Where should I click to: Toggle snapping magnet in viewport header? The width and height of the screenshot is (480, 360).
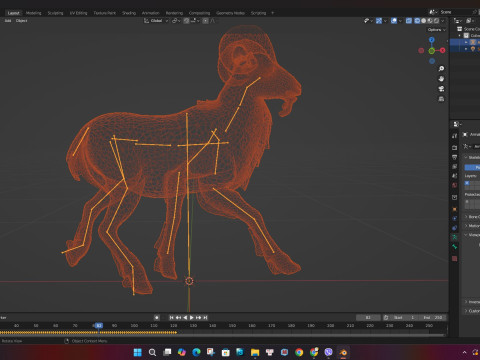[187, 21]
